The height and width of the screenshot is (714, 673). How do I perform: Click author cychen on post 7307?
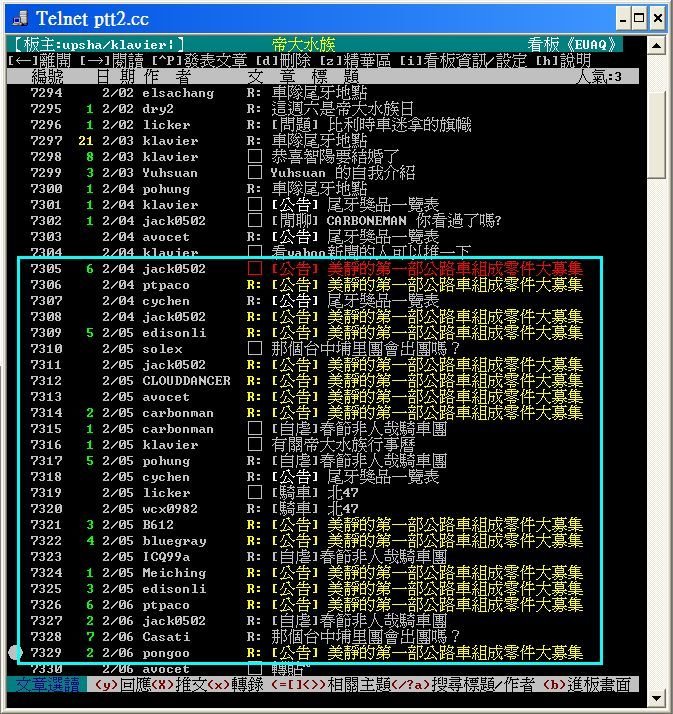tap(166, 301)
